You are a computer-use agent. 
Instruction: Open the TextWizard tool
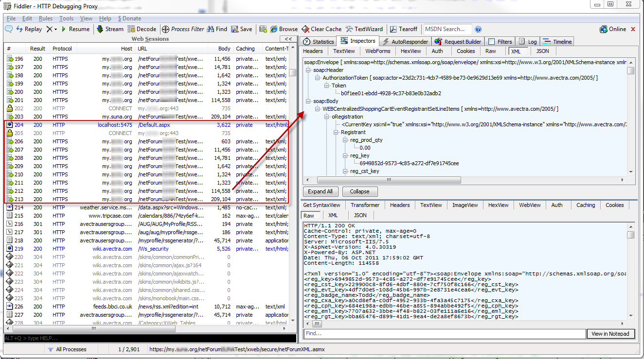coord(364,29)
